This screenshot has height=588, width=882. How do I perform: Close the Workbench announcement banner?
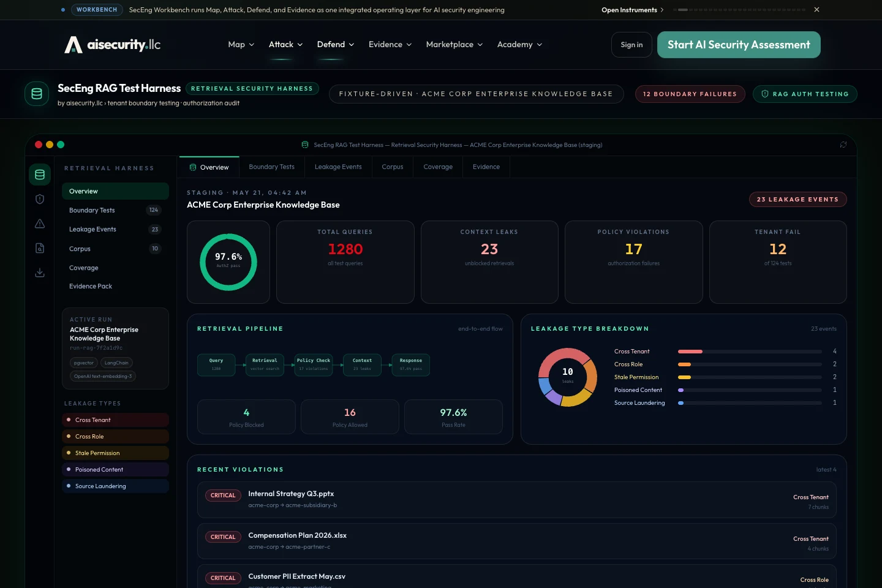[x=816, y=10]
